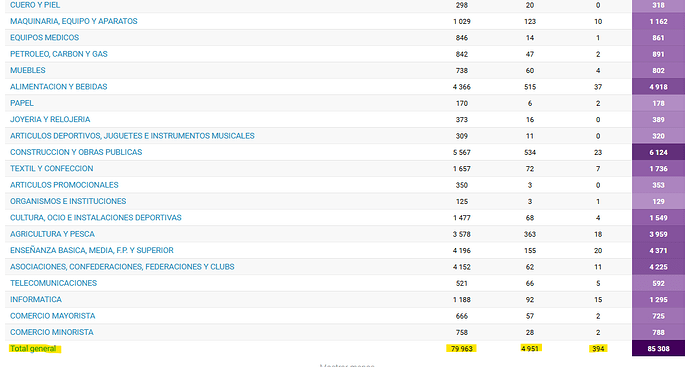690x367 pixels.
Task: Click value 515 in Alimentacion row
Action: pyautogui.click(x=530, y=87)
